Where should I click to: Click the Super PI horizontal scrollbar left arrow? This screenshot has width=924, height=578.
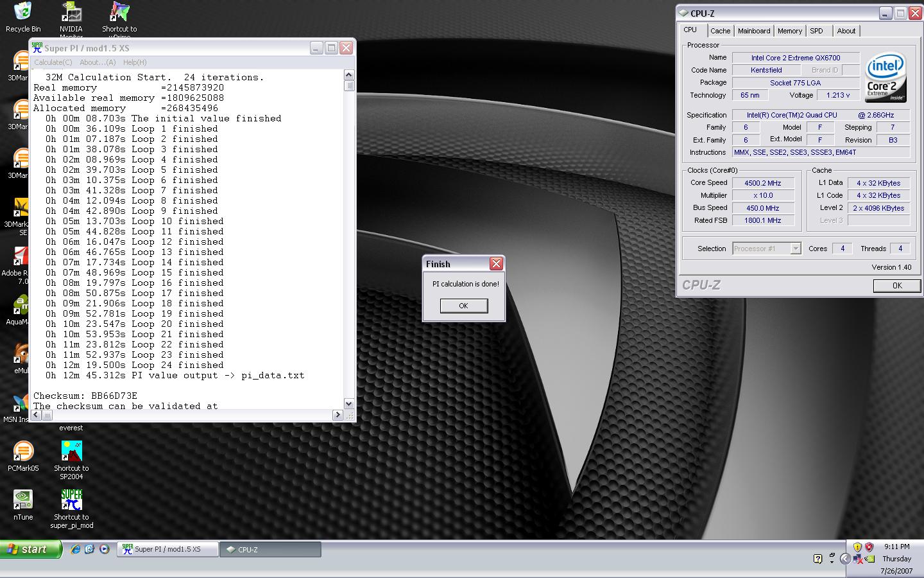37,416
